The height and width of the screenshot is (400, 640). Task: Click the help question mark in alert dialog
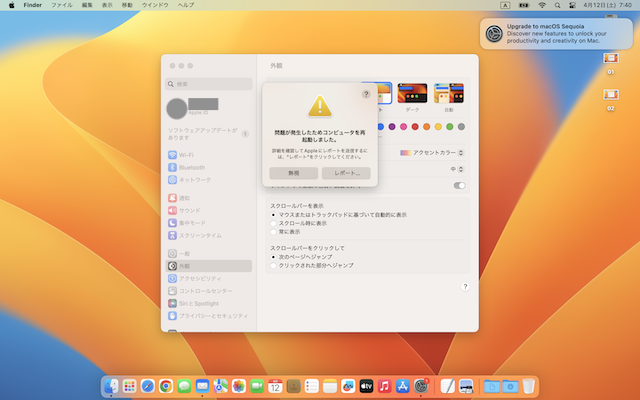(x=366, y=93)
